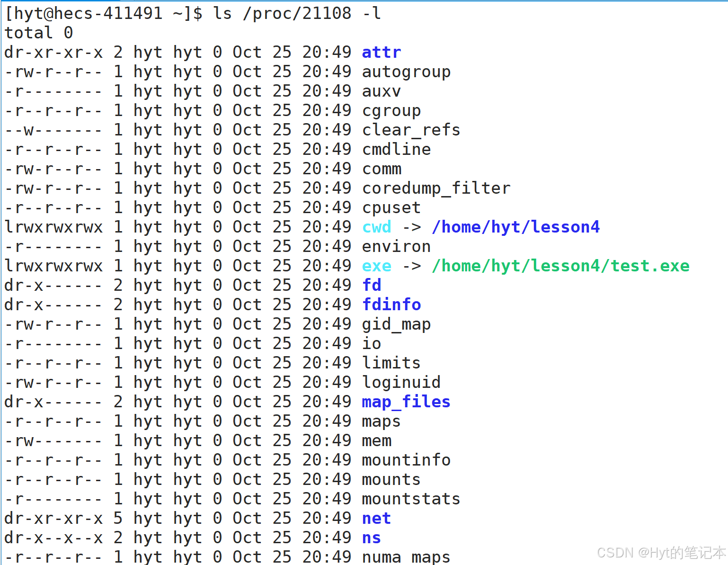This screenshot has height=565, width=728.
Task: Click the command text 'ls /proc/21108 -l'
Action: coord(297,13)
